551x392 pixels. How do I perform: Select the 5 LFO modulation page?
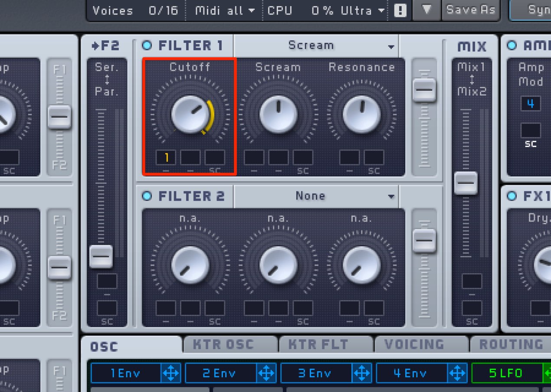[x=506, y=373]
